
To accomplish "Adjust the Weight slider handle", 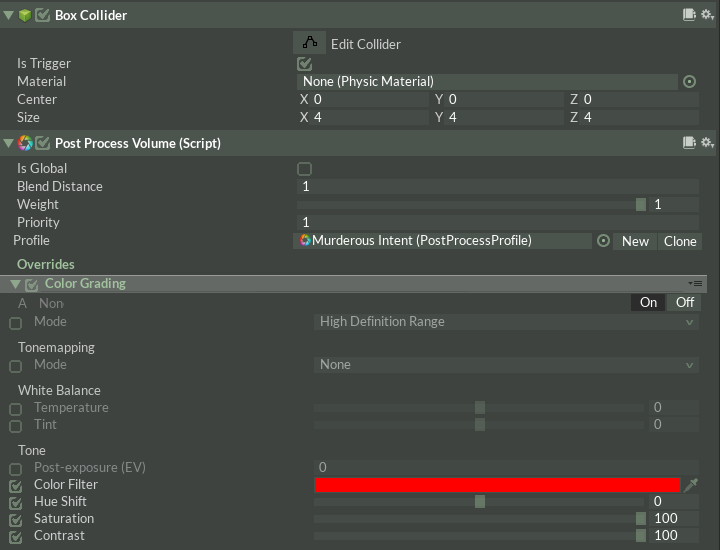I will 641,205.
